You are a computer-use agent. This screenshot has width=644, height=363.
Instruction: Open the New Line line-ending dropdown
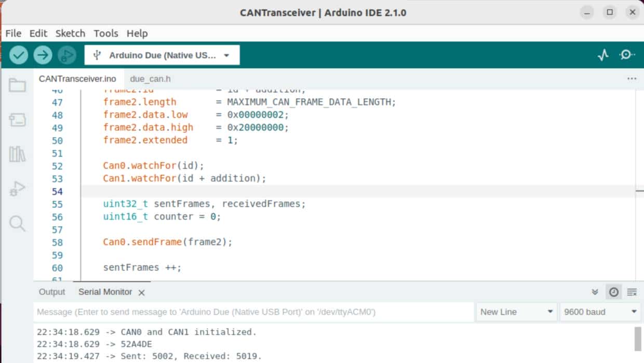516,312
